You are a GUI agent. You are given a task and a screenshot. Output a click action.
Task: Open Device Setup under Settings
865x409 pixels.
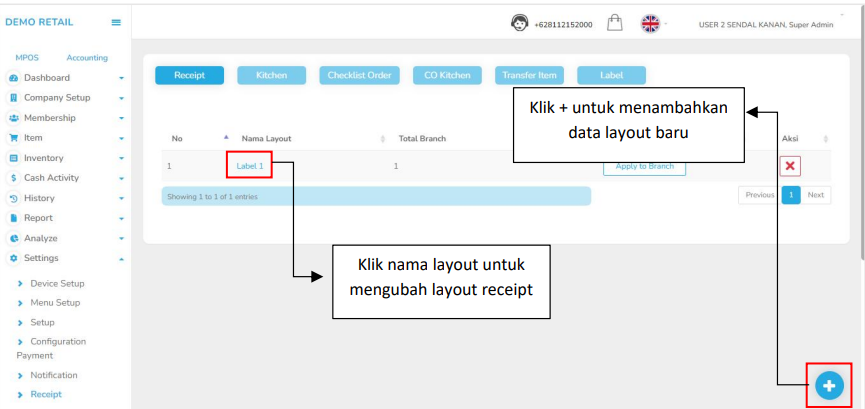(x=57, y=284)
